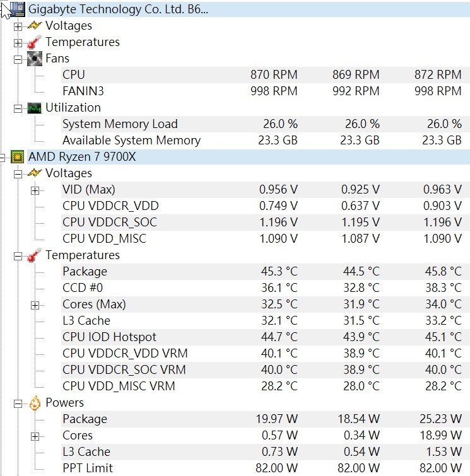
Task: Click the 32.8 °C CCD #0 minimum value
Action: pos(361,287)
